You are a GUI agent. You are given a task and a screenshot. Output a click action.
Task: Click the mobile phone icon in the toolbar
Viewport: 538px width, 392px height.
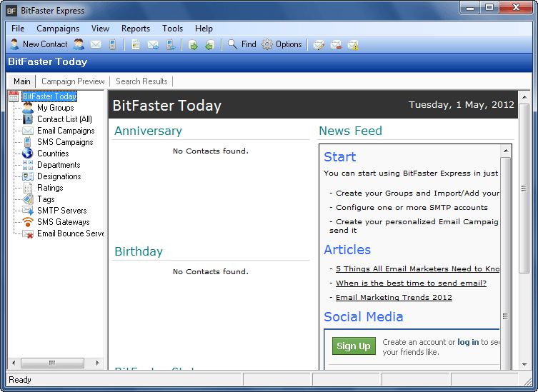coord(113,44)
